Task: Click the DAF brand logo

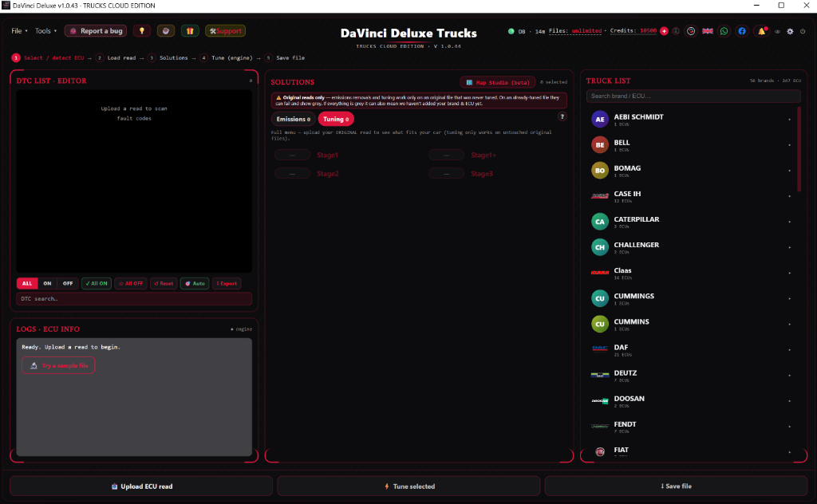Action: tap(600, 348)
